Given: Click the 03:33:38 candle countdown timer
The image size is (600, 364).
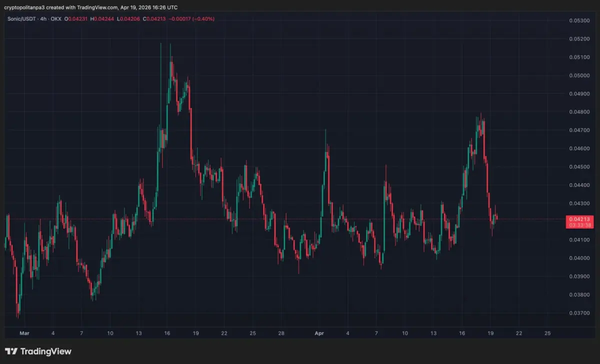Looking at the screenshot, I should [x=579, y=225].
